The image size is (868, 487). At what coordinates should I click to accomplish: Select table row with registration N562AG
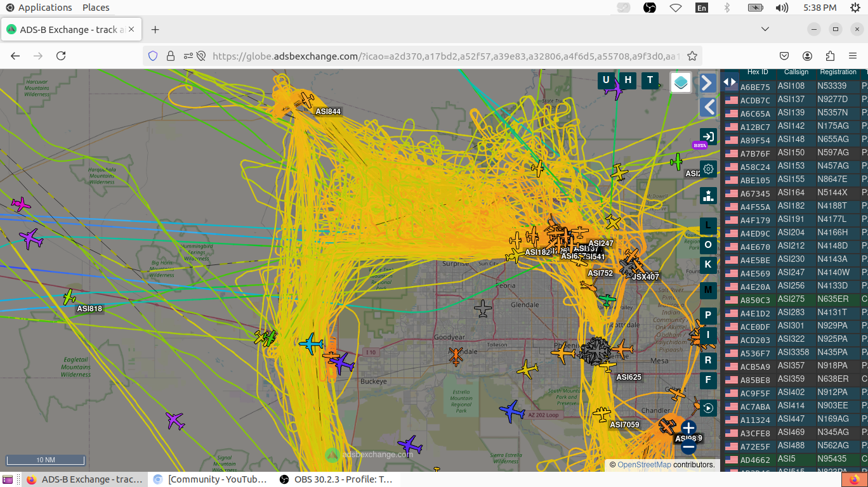[794, 446]
